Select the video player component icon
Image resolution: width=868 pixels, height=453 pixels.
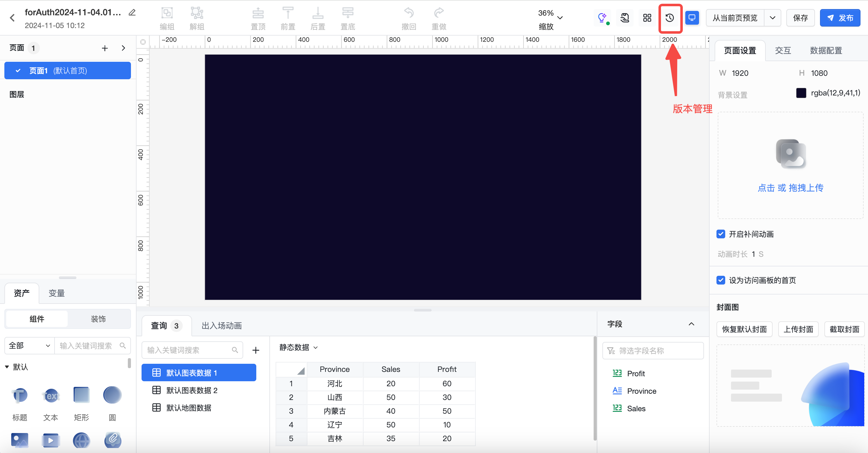[51, 440]
